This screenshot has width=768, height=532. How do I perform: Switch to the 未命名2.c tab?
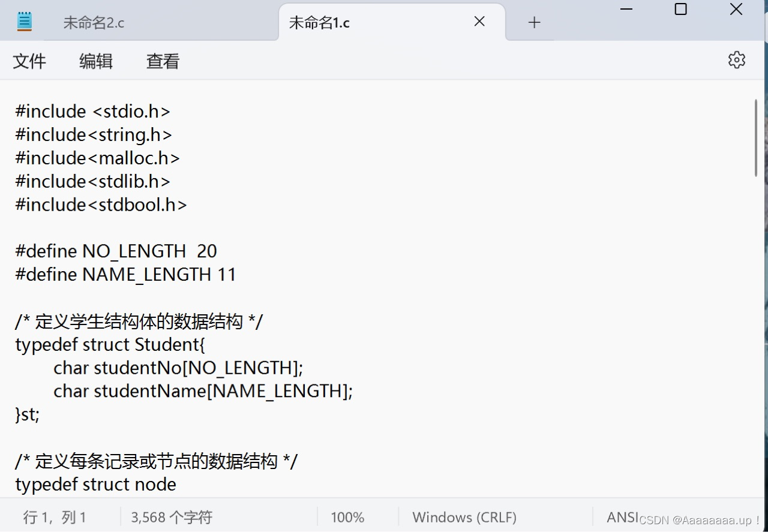tap(94, 23)
